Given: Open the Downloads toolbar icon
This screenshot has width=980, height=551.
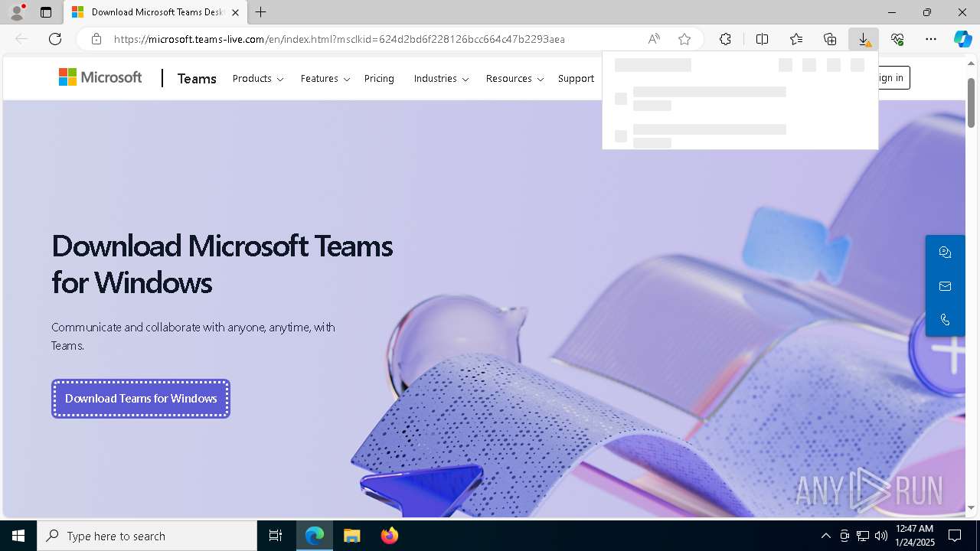Looking at the screenshot, I should pyautogui.click(x=864, y=39).
